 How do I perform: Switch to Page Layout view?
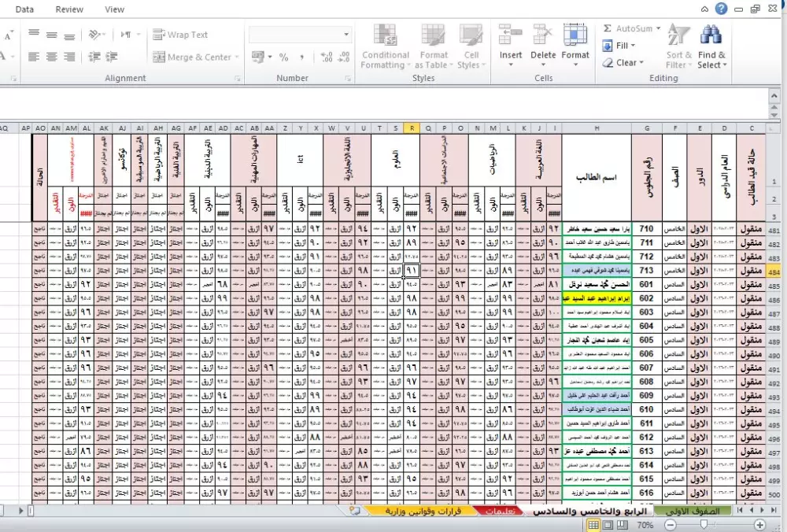click(x=608, y=523)
